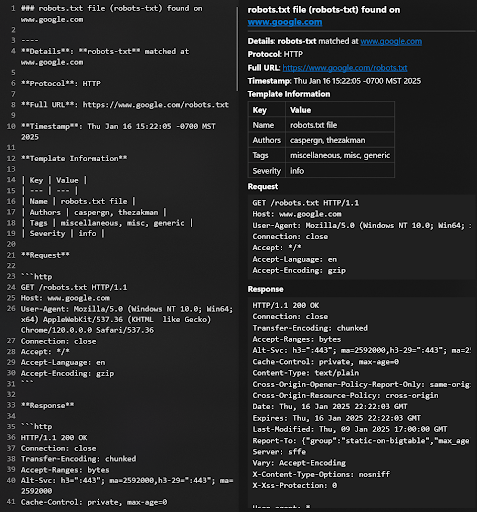477x512 pixels.
Task: Click 'X-Xss-Protection: 0' in preview response
Action: 294,485
